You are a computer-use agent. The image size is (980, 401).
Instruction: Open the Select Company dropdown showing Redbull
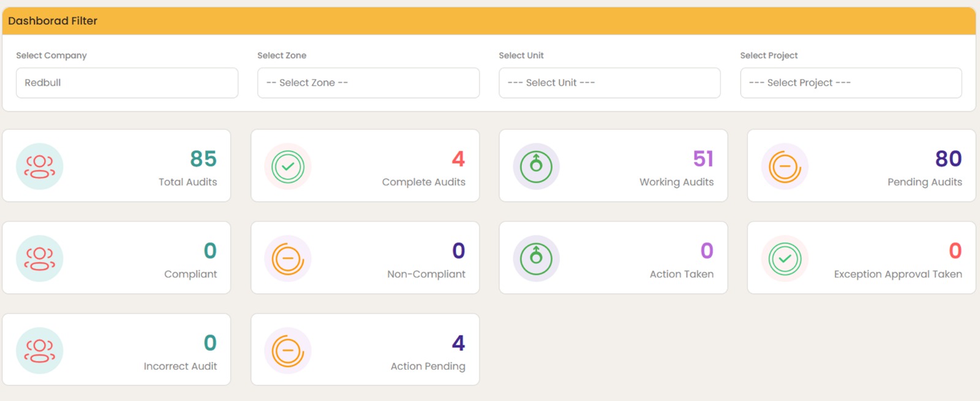(x=127, y=83)
